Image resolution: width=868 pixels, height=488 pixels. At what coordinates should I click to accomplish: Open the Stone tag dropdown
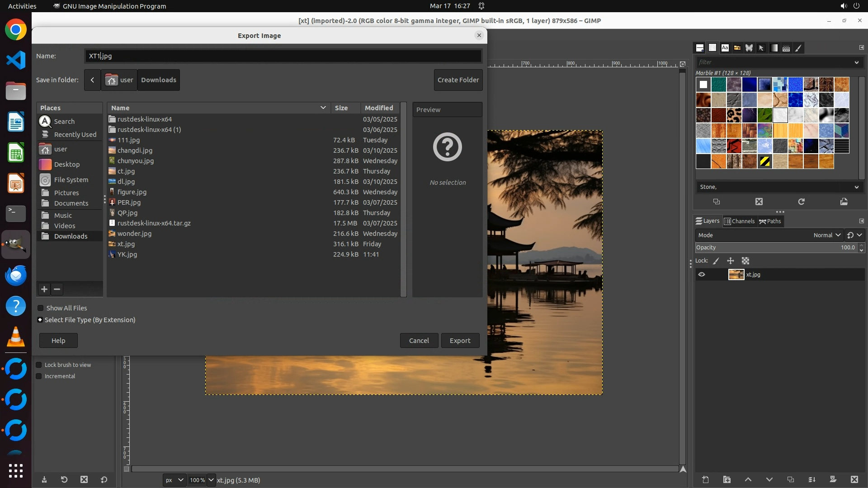click(856, 187)
